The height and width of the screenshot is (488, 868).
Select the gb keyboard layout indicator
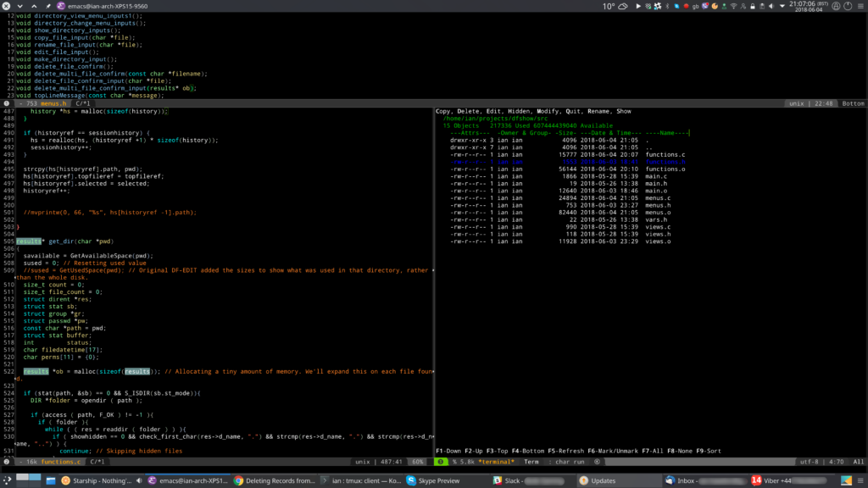(694, 8)
